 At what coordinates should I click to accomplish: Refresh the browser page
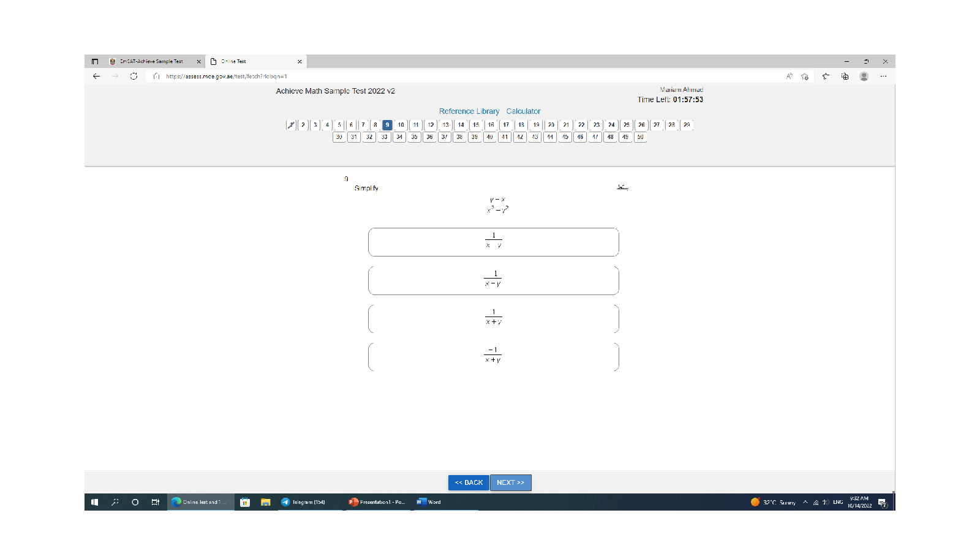click(x=134, y=77)
